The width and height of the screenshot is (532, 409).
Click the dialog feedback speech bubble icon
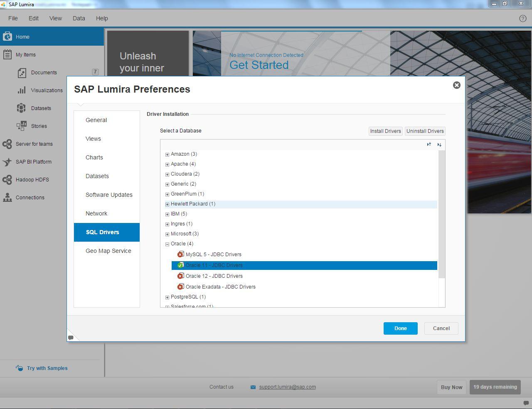pyautogui.click(x=71, y=338)
